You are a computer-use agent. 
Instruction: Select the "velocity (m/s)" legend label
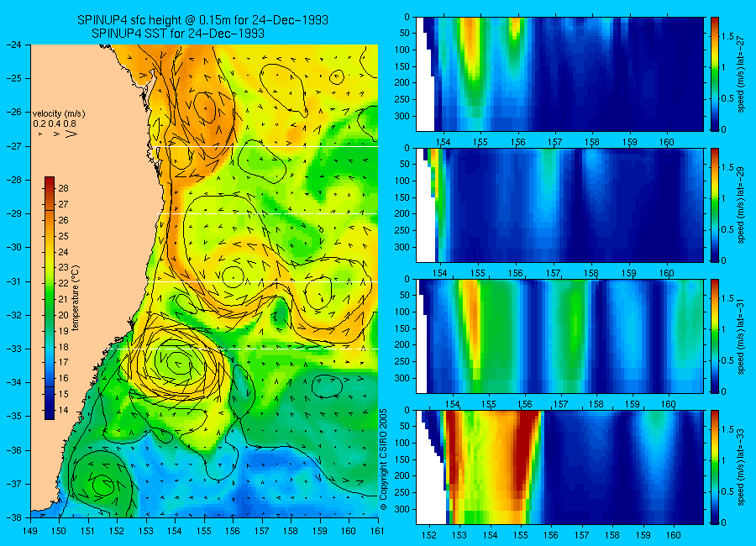pos(59,114)
